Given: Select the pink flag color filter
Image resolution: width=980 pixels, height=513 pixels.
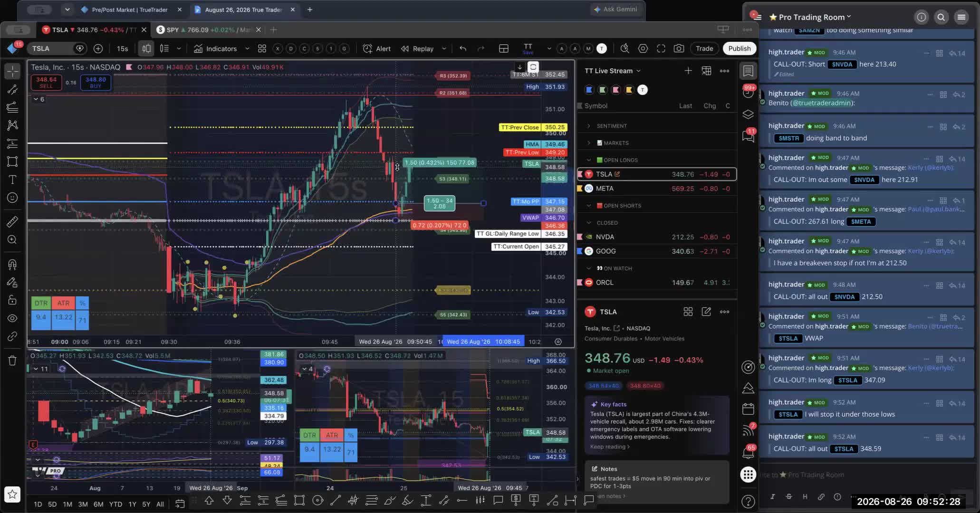Looking at the screenshot, I should click(616, 90).
